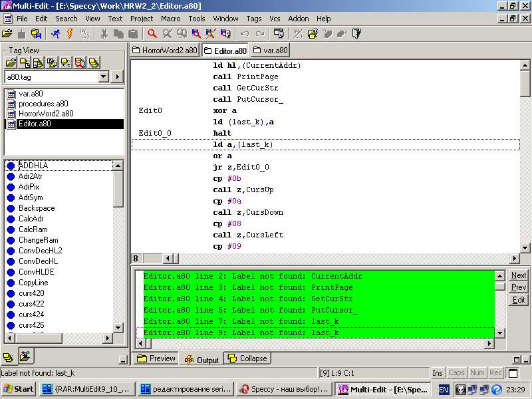Viewport: 532px width, 399px height.
Task: Click the open tag file icon in Tag View
Action: pos(11,63)
